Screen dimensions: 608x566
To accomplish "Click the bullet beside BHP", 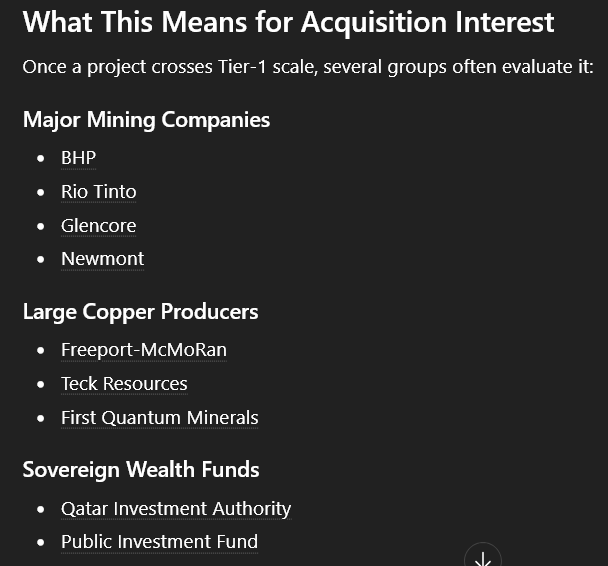I will (x=41, y=158).
